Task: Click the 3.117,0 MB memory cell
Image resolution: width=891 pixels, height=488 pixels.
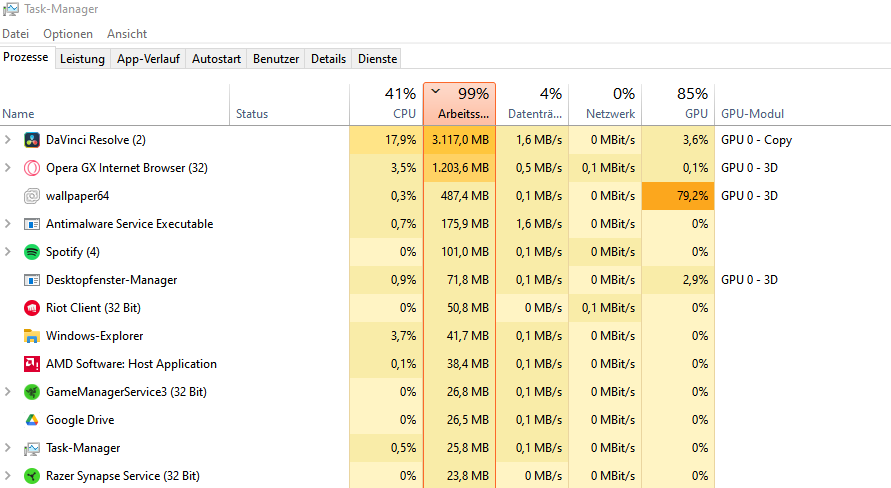Action: click(x=460, y=140)
